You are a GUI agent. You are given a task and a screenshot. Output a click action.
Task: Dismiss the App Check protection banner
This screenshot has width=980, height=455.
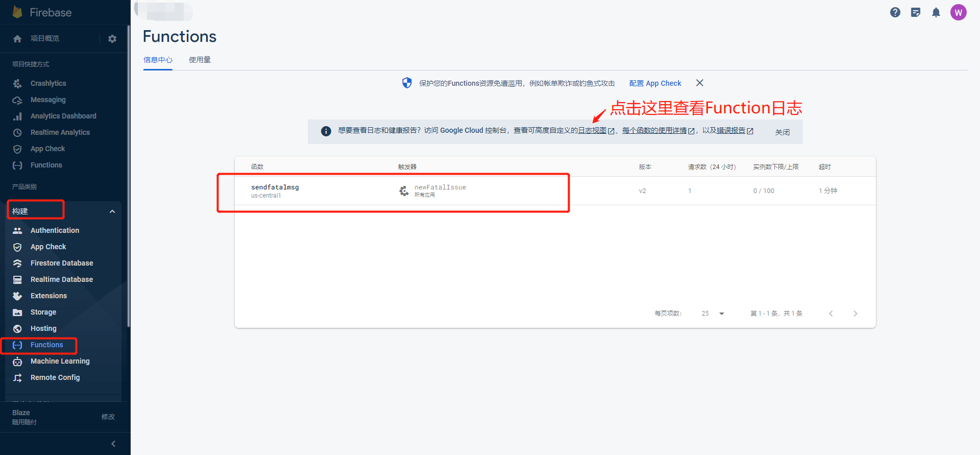700,83
